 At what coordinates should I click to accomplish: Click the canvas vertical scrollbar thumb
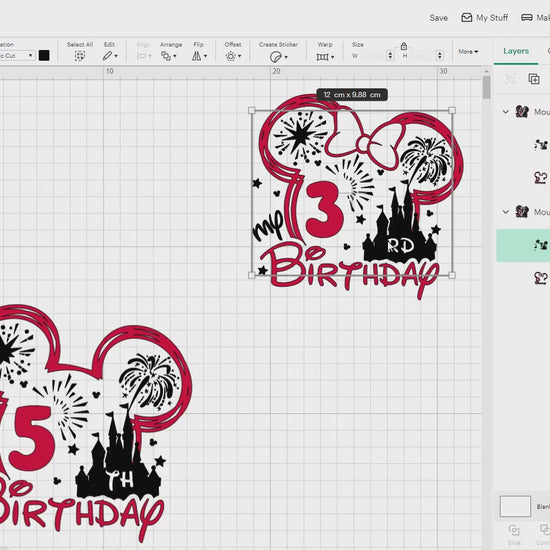tap(486, 88)
